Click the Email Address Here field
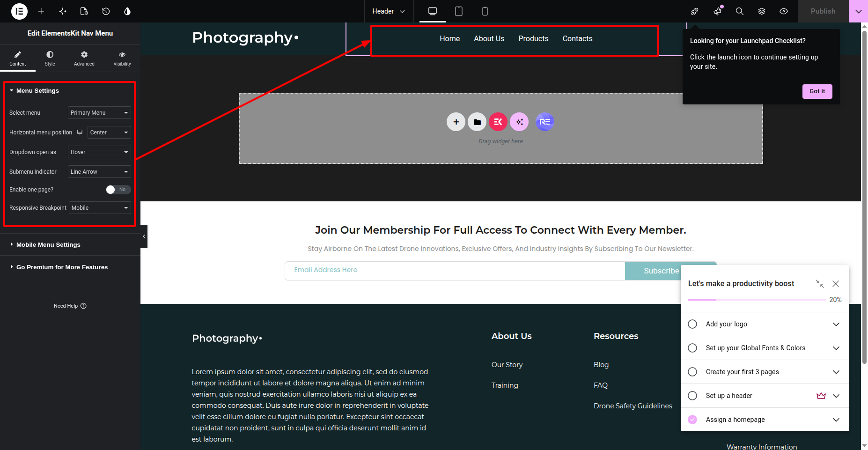This screenshot has width=868, height=450. pyautogui.click(x=455, y=271)
